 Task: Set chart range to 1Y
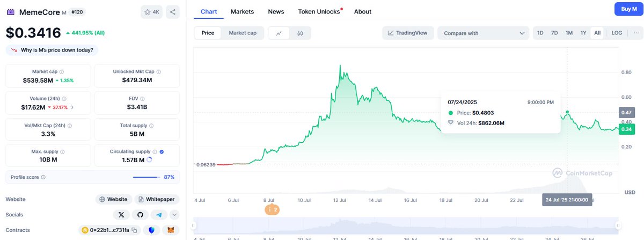[583, 33]
